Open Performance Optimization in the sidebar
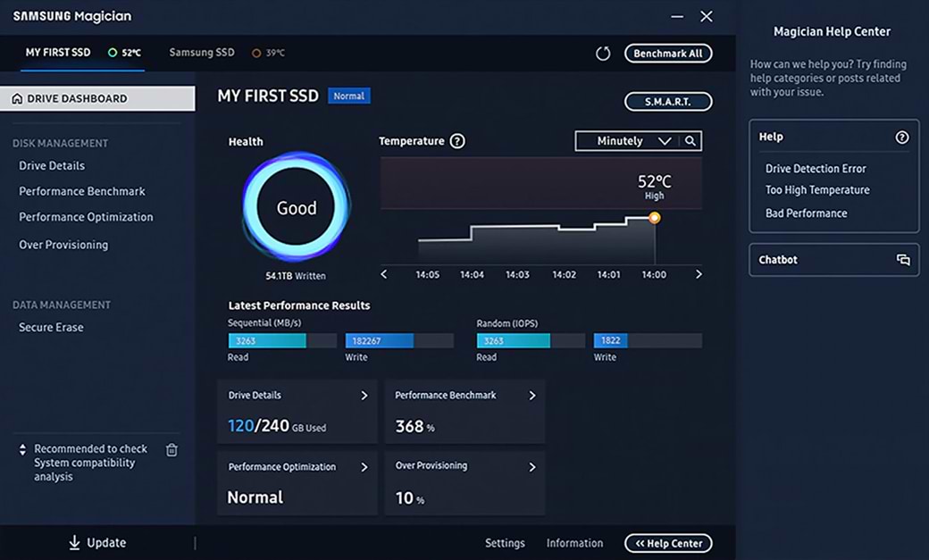 click(86, 217)
